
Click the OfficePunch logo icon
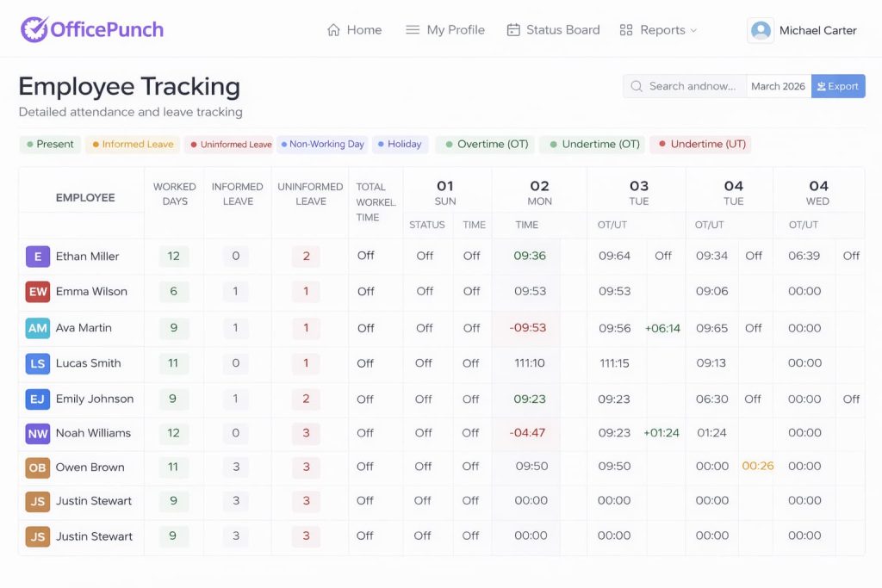tap(34, 30)
